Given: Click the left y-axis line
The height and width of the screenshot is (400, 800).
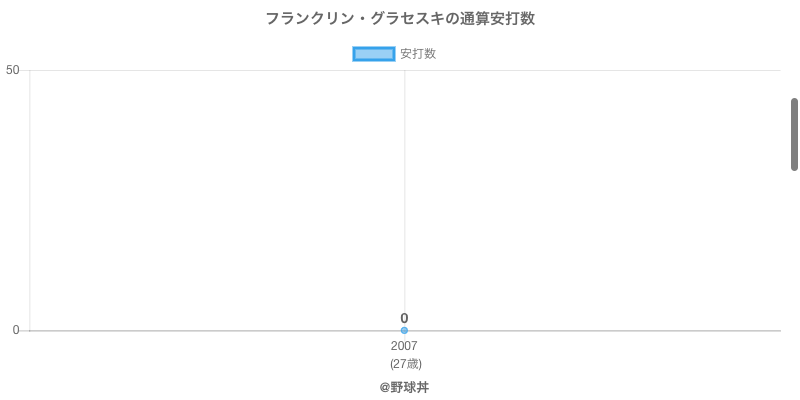Looking at the screenshot, I should (x=30, y=200).
